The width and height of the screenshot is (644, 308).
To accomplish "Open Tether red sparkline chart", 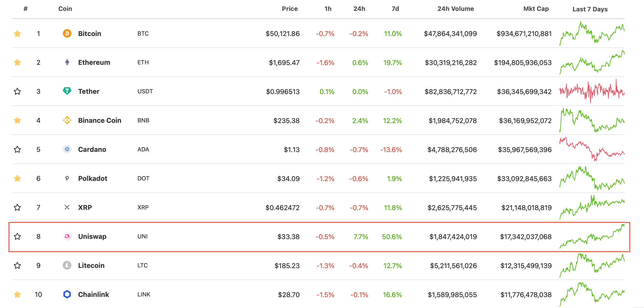I will pyautogui.click(x=592, y=91).
